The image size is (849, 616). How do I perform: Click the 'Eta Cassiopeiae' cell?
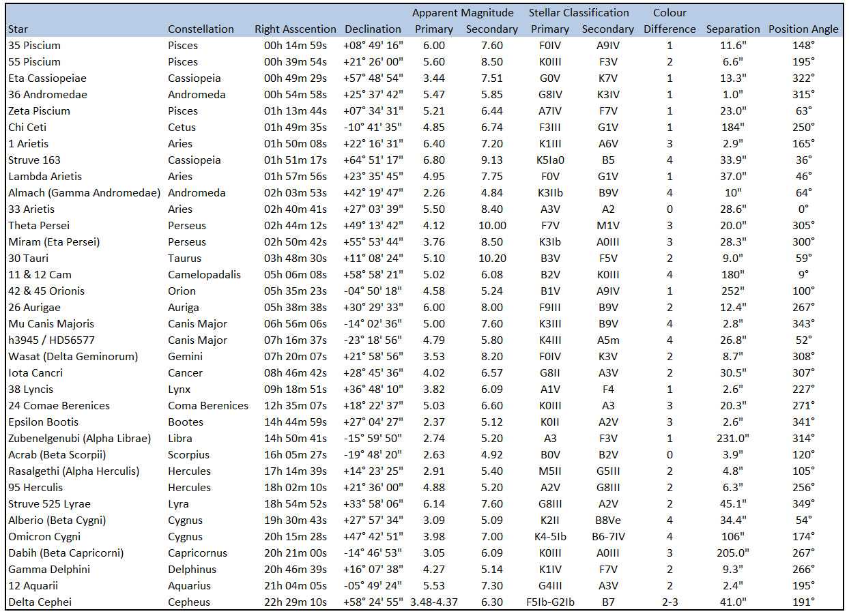click(47, 78)
